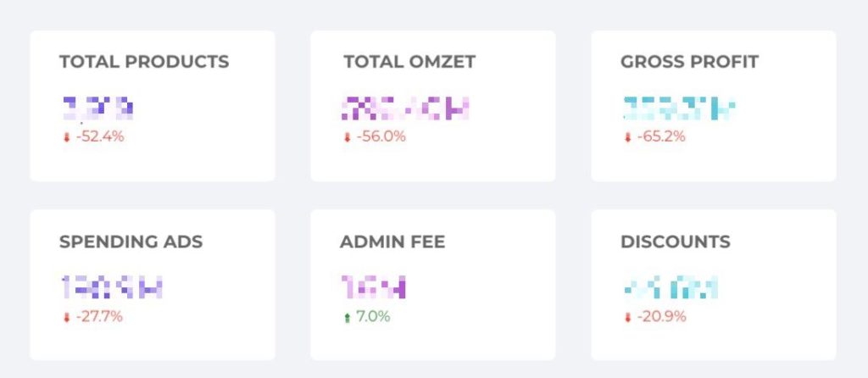Viewport: 868px width, 378px height.
Task: Click the red down arrow in Gross Profit
Action: (628, 137)
